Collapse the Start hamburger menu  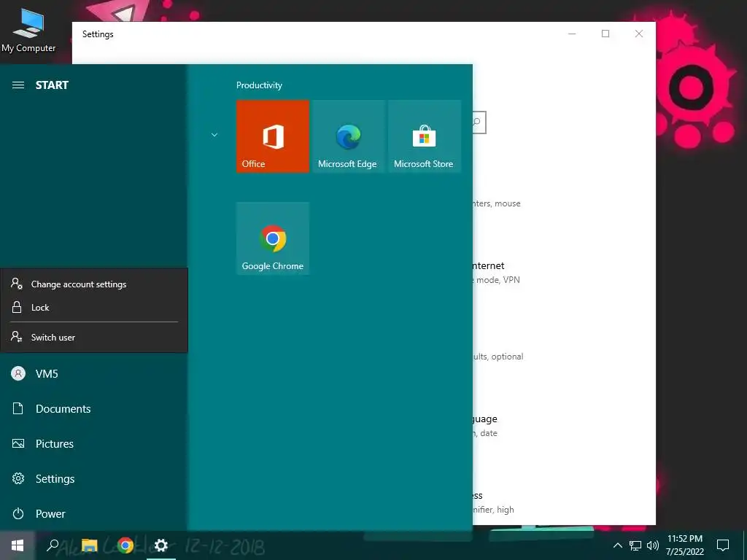(18, 85)
